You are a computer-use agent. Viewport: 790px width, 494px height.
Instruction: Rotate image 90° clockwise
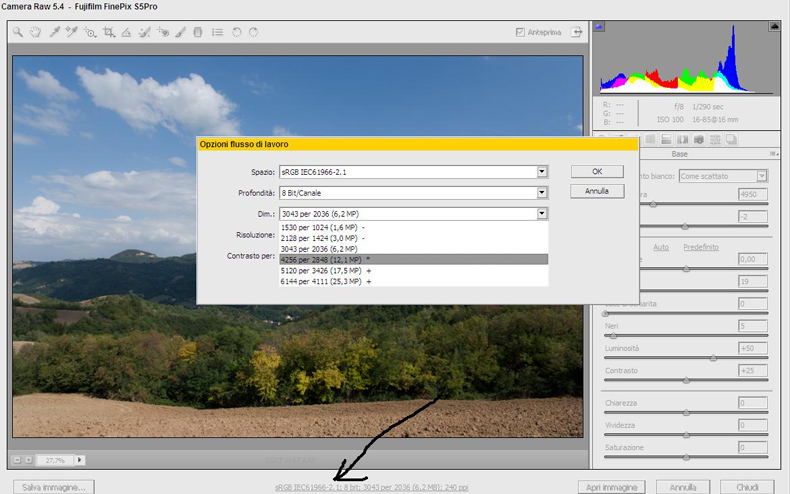254,32
